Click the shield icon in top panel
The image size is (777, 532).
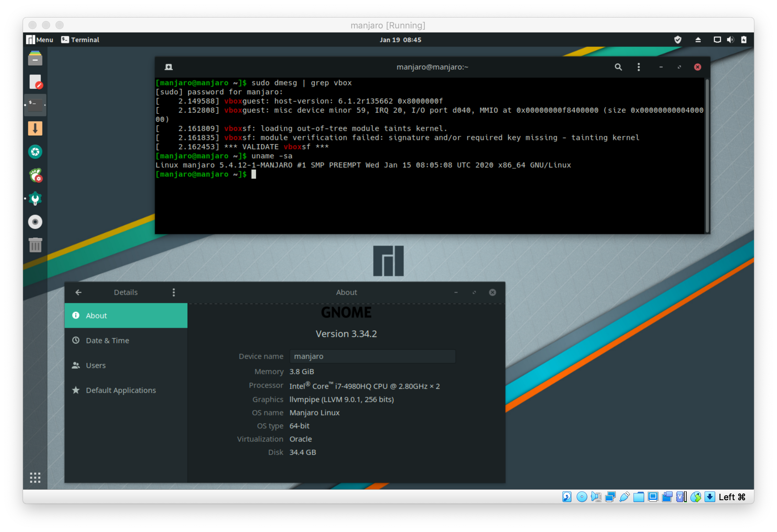coord(678,40)
